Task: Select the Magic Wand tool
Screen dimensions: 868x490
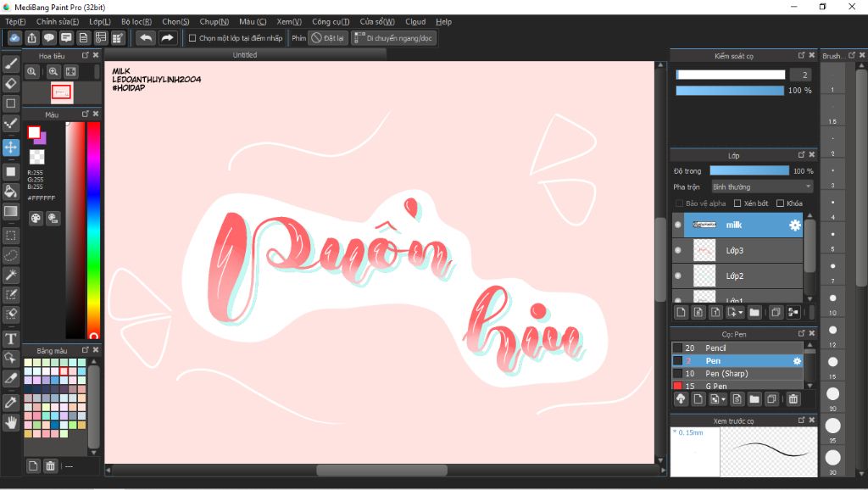Action: click(10, 275)
